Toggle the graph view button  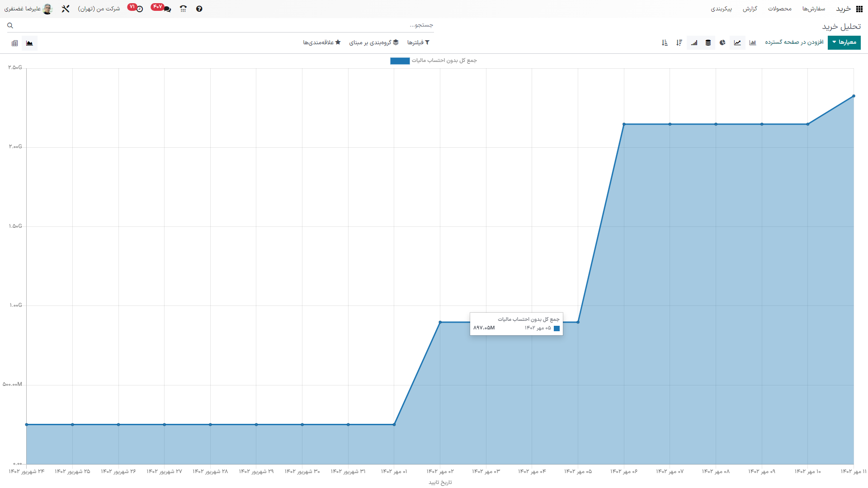pos(29,43)
